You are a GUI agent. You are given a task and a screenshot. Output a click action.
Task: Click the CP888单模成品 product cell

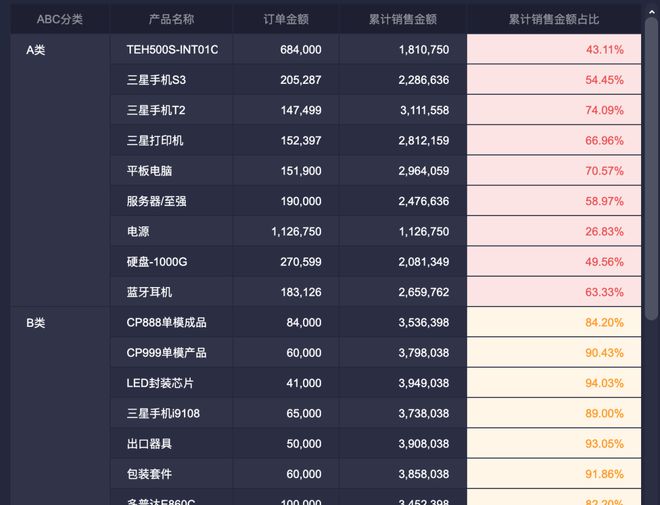[171, 322]
